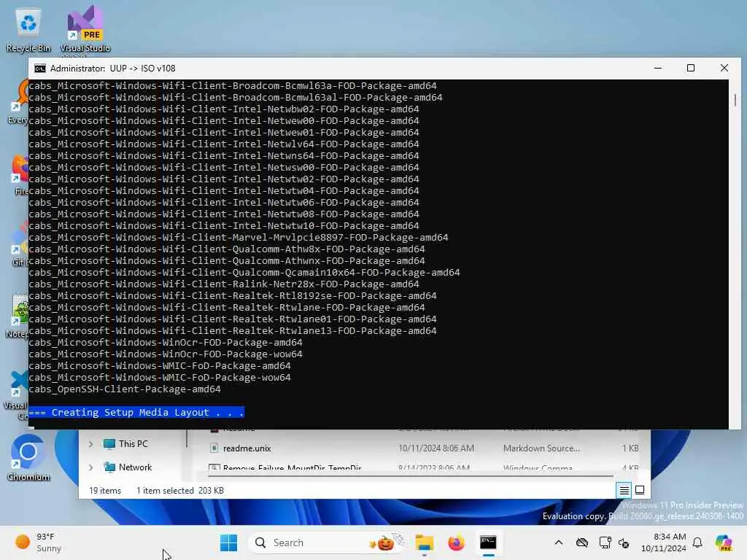
Task: Open the clock showing 8:34 AM
Action: click(664, 542)
